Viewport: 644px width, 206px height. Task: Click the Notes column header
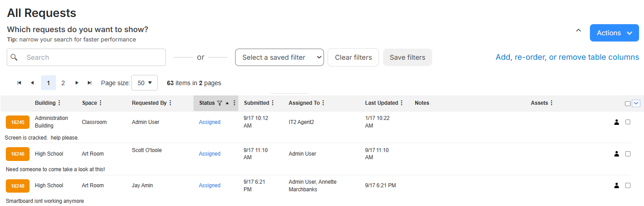coord(422,103)
